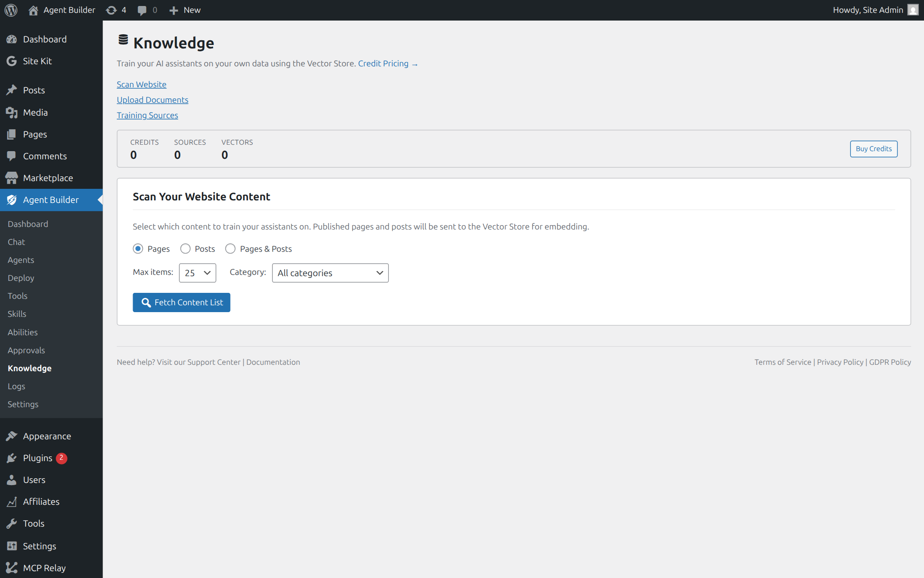Click the Site Kit Google icon
Viewport: 924px width, 578px height.
[12, 61]
